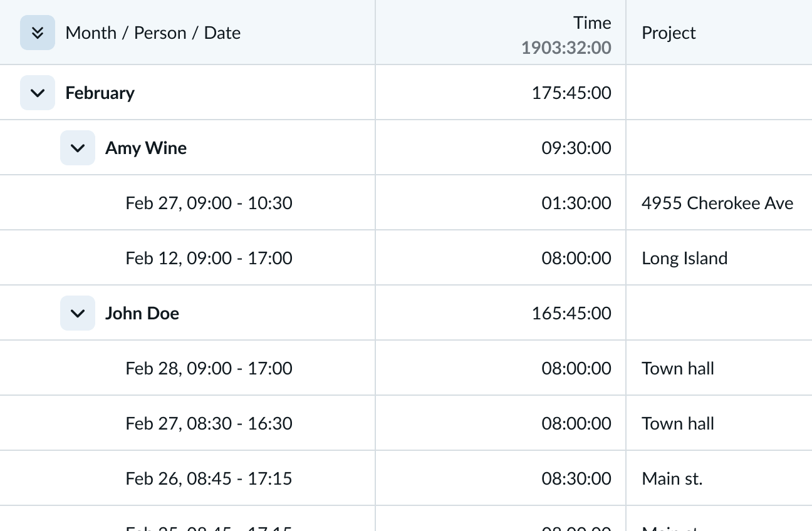Click Amy Wine's 09:30:00 total time
812x531 pixels.
pos(576,148)
